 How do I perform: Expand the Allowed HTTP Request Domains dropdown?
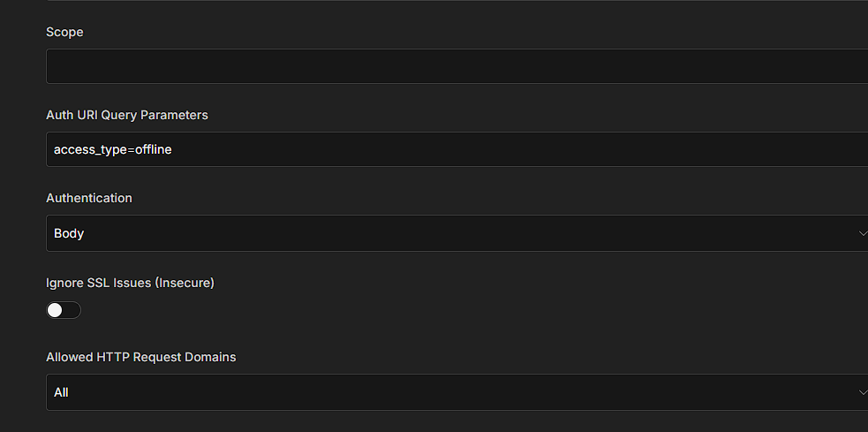click(x=456, y=392)
